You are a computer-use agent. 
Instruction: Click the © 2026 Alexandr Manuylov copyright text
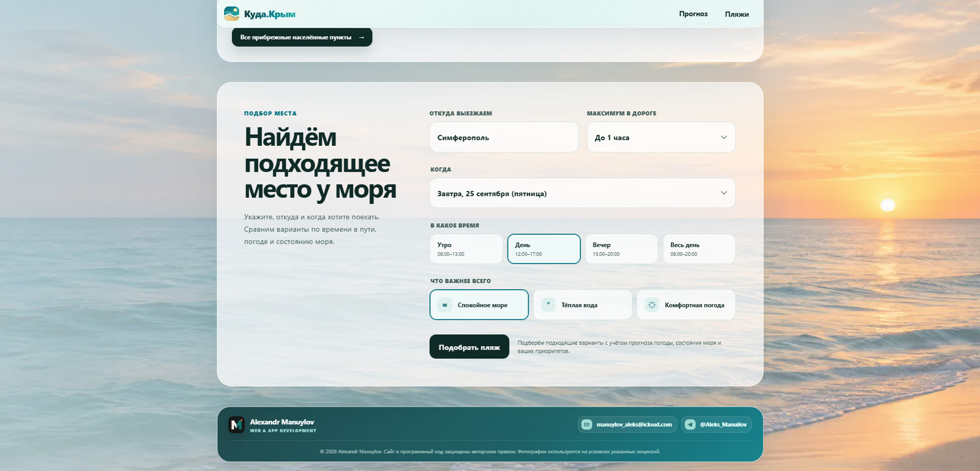tap(490, 451)
